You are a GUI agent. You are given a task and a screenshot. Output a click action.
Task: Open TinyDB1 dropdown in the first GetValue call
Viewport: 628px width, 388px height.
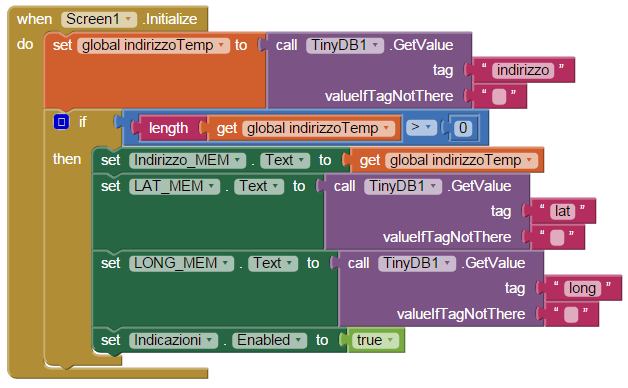tap(345, 45)
